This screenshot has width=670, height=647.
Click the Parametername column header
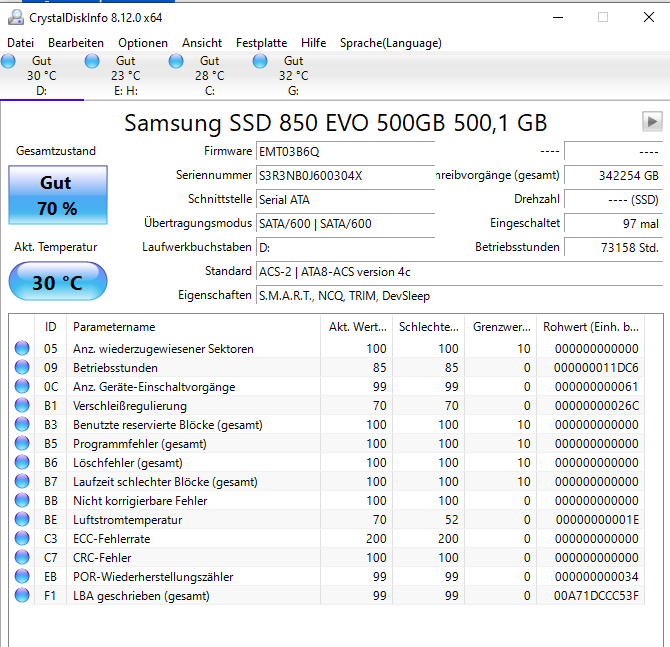[193, 327]
